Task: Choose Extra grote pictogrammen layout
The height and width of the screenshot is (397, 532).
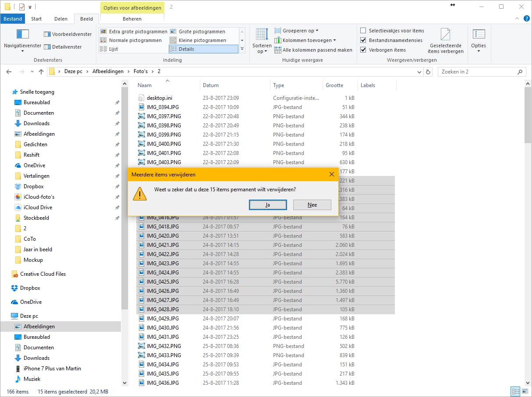Action: [134, 32]
